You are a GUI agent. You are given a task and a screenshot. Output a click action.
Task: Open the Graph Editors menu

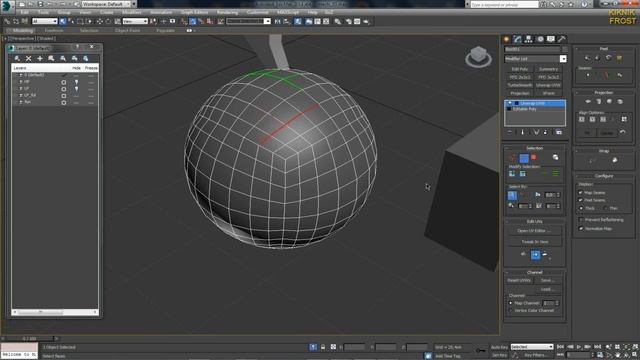pyautogui.click(x=194, y=12)
